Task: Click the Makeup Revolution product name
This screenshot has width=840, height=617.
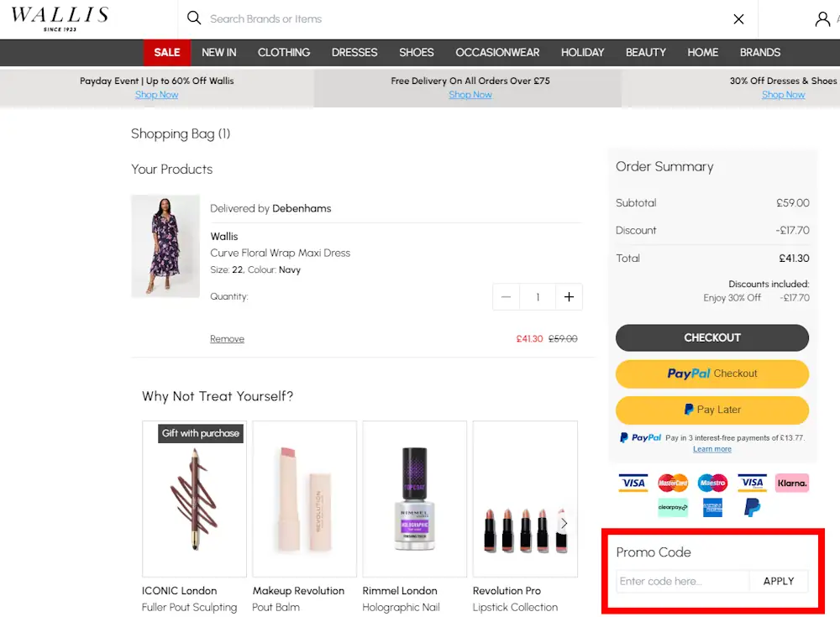Action: [298, 591]
